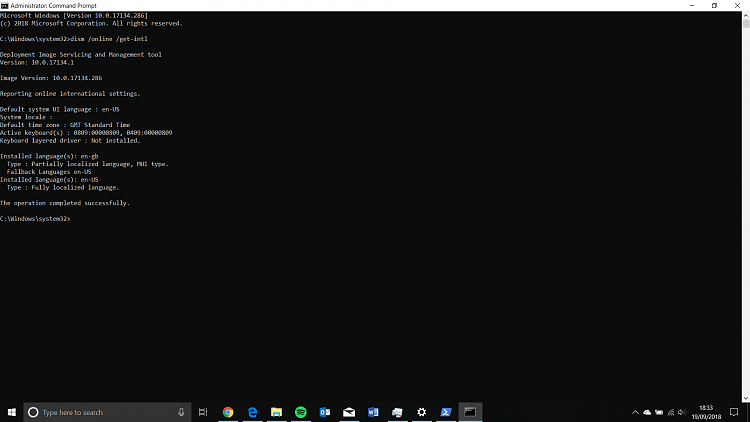Viewport: 750px width, 422px height.
Task: Open the taskbar icon between Word and Settings
Action: [x=397, y=412]
